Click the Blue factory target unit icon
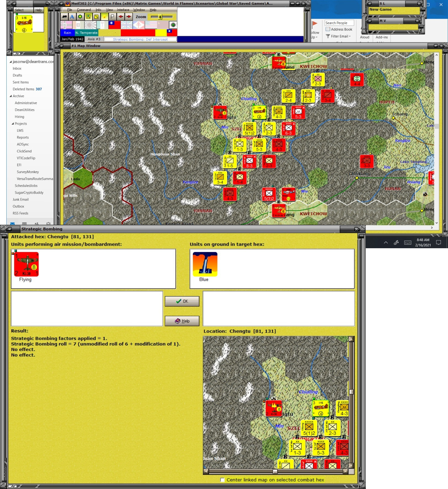The width and height of the screenshot is (448, 489). 205,264
